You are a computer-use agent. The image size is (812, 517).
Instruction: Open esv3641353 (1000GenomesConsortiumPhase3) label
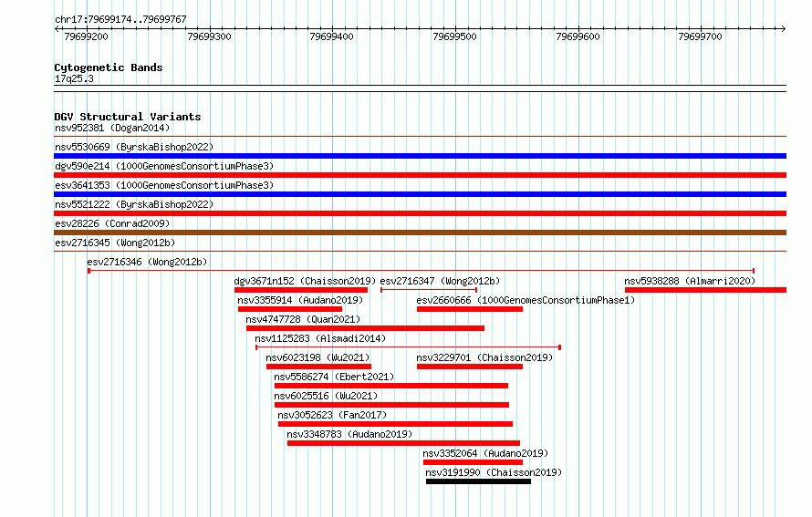[164, 185]
